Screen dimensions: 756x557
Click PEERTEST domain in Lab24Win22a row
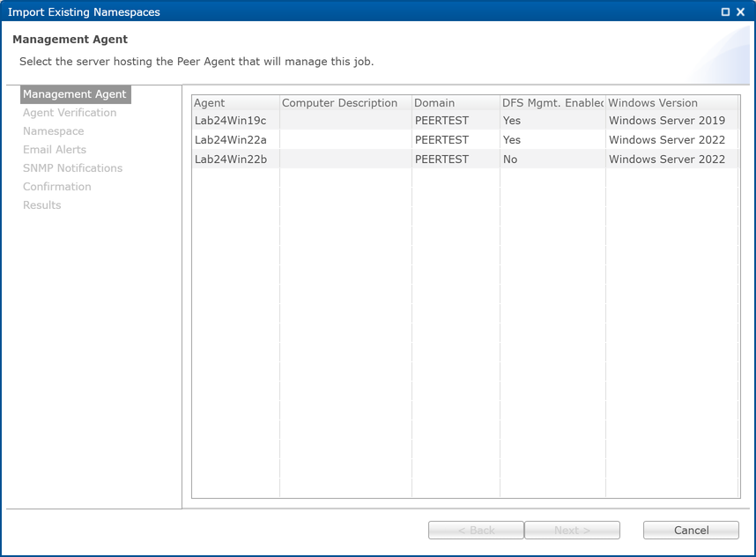(x=441, y=140)
